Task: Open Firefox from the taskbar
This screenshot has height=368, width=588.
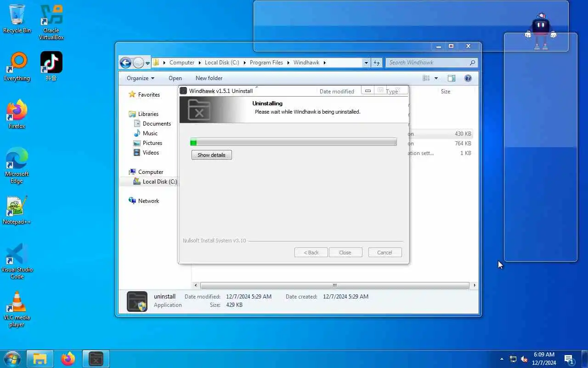Action: coord(68,359)
